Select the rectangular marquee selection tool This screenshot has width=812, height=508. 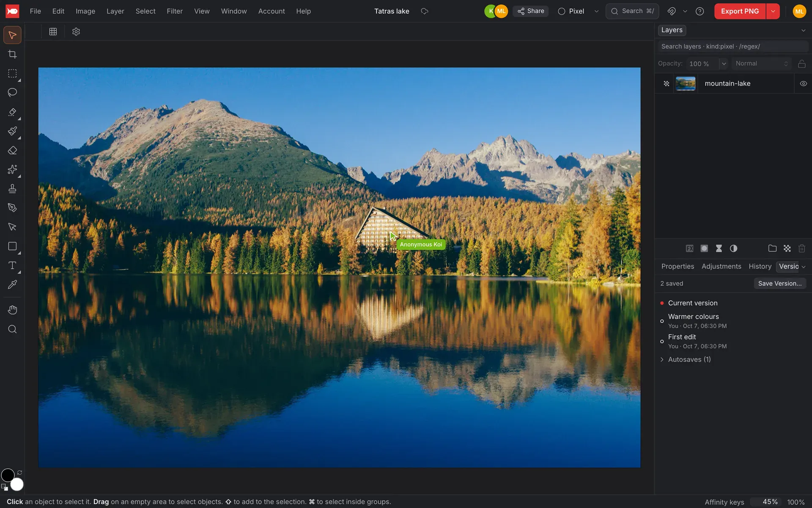12,73
